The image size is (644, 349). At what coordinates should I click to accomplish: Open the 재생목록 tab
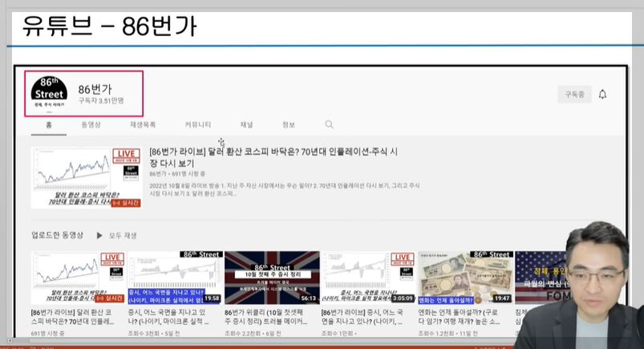pyautogui.click(x=143, y=124)
